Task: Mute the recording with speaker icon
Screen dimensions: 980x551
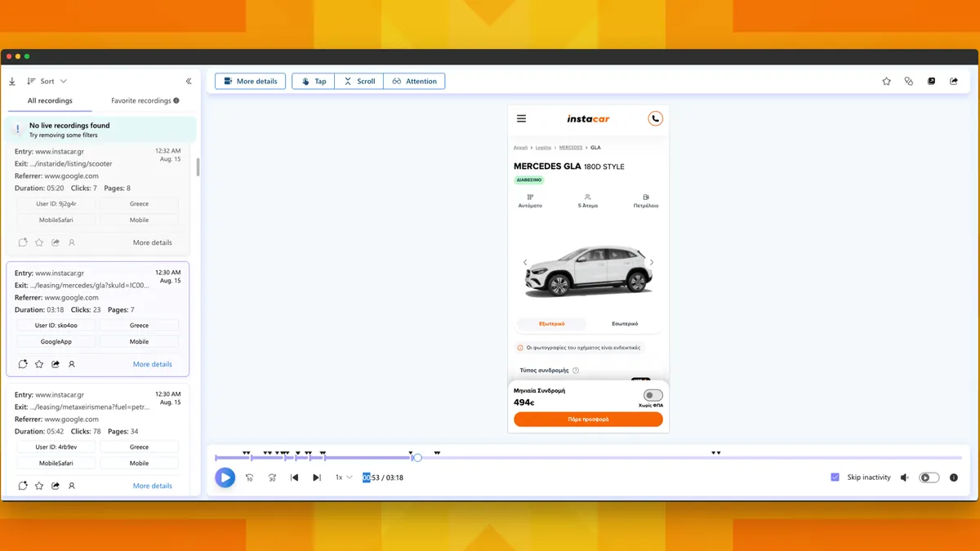Action: click(x=905, y=478)
